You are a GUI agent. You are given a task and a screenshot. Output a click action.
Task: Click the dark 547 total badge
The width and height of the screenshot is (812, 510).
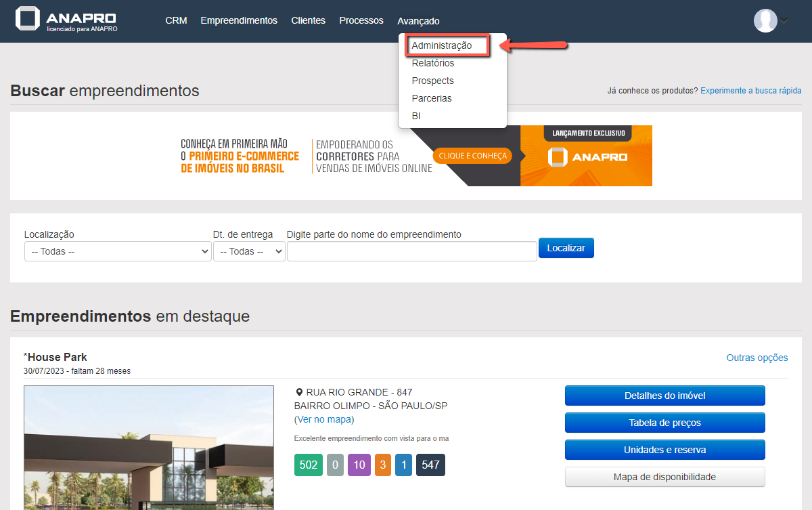click(x=430, y=465)
